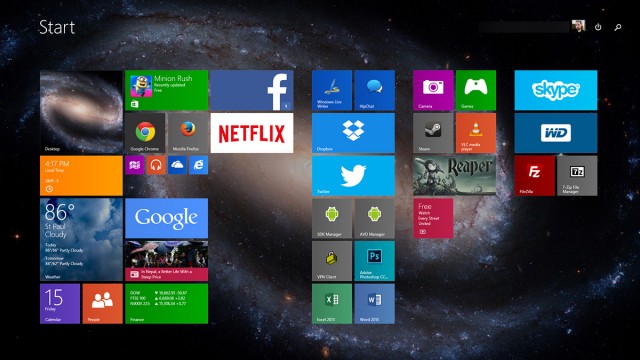Click the search magnifier button
Screen dimensions: 640x360
point(618,27)
